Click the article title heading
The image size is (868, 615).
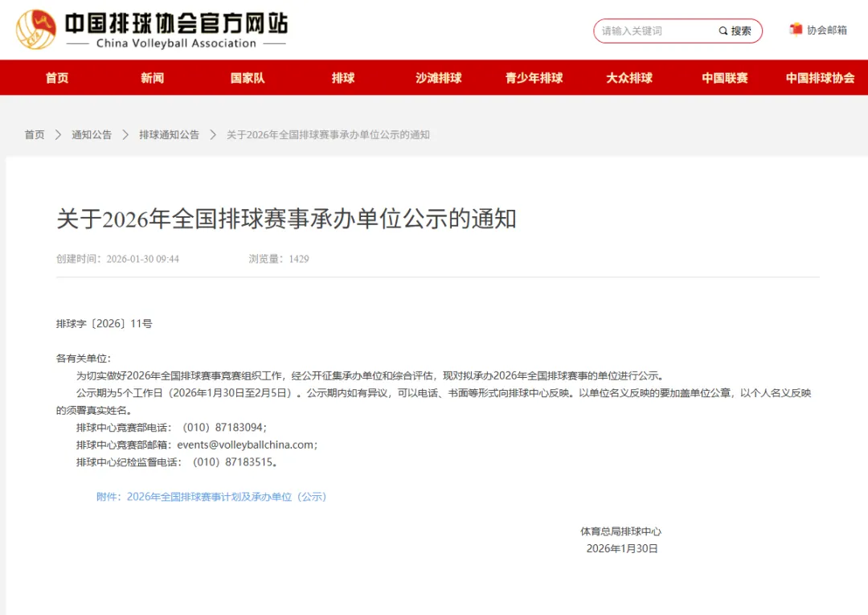[286, 219]
